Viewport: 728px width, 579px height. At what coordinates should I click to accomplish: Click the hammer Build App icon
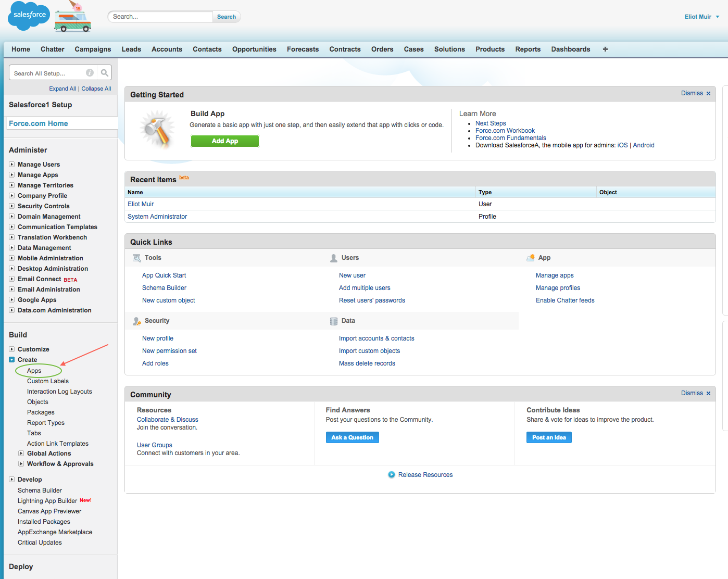158,130
